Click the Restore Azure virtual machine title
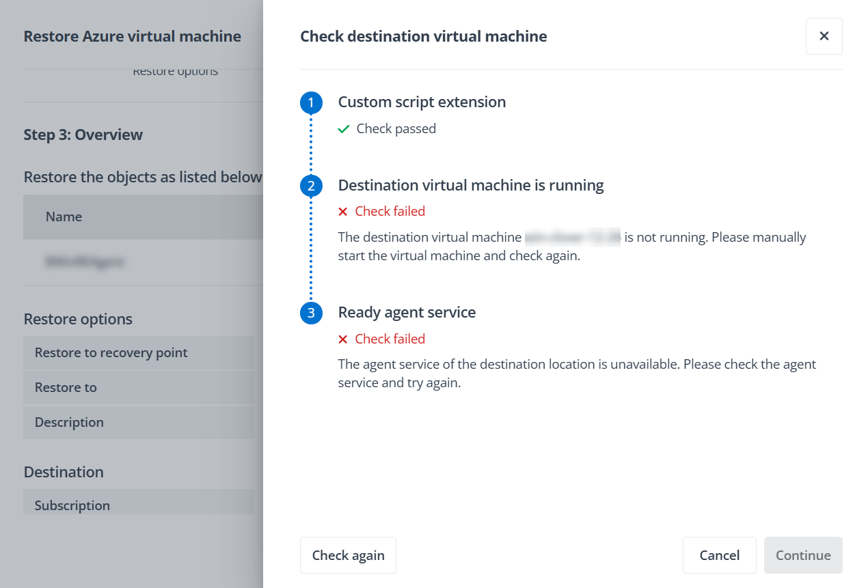Viewport: 868px width, 588px height. [x=133, y=36]
